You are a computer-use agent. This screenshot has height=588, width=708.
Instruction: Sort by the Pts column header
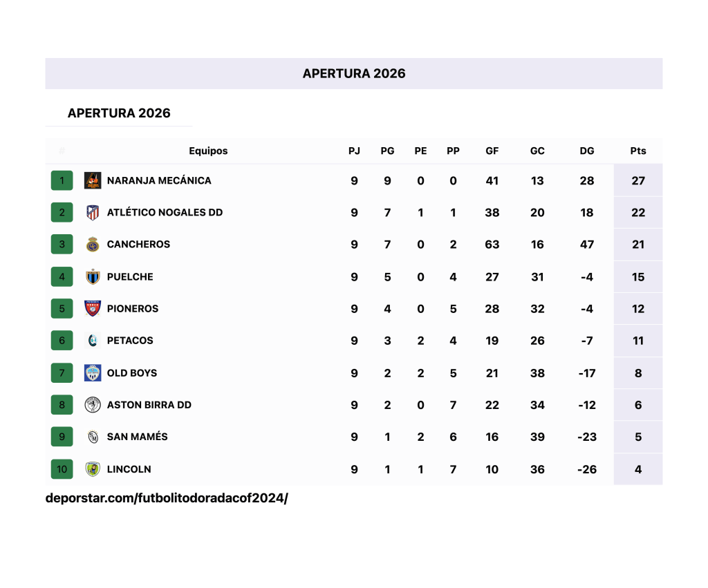pyautogui.click(x=638, y=151)
